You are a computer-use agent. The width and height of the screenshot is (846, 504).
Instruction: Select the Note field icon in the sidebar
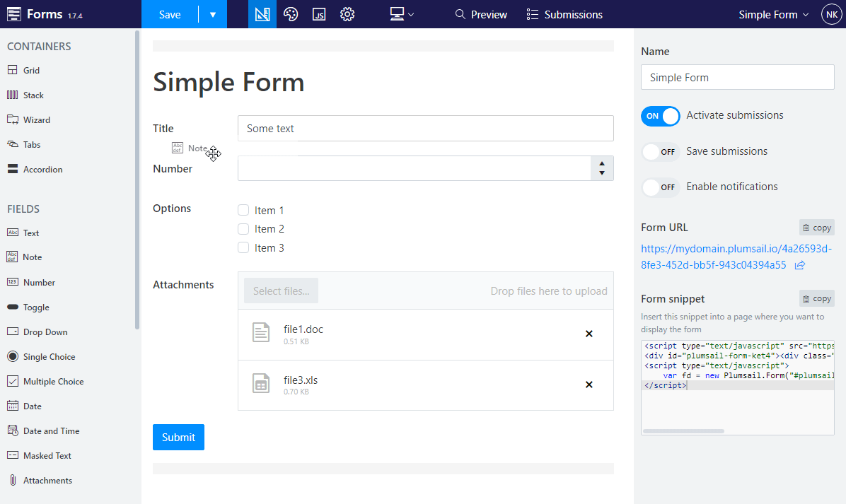pyautogui.click(x=12, y=257)
